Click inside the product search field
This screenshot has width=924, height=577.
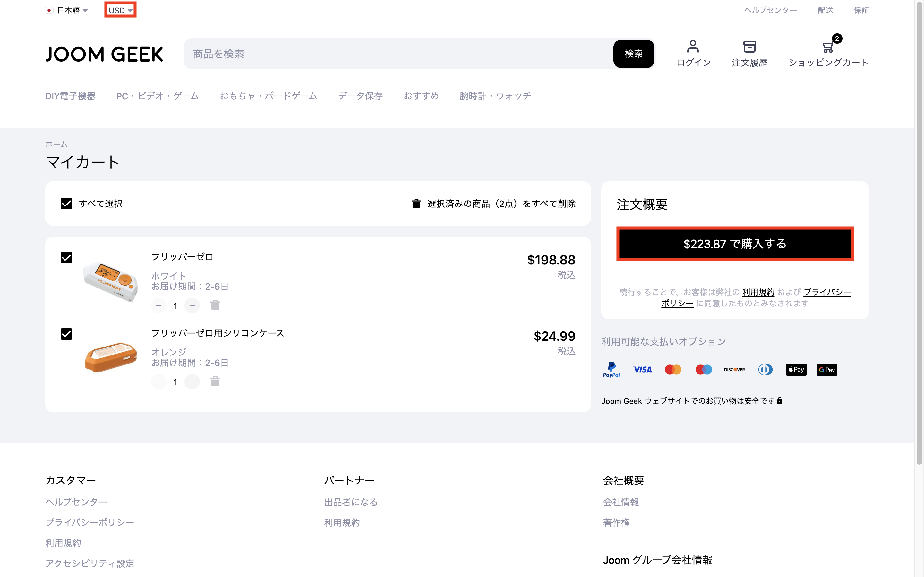pos(382,54)
